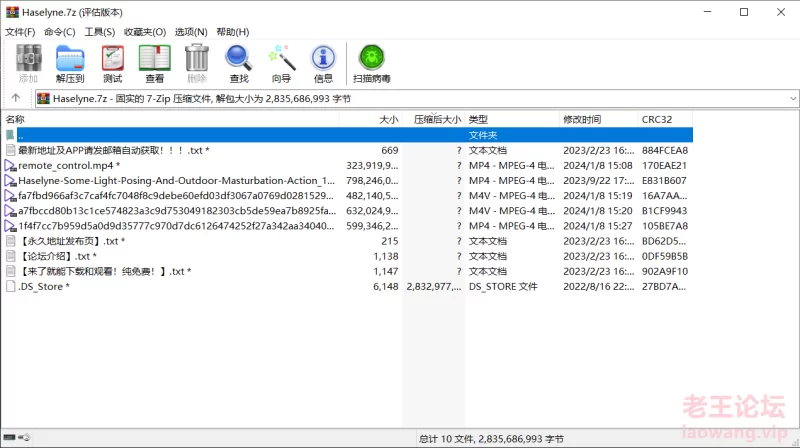Click the 文件夹 type cell
The height and width of the screenshot is (448, 800).
[x=483, y=135]
